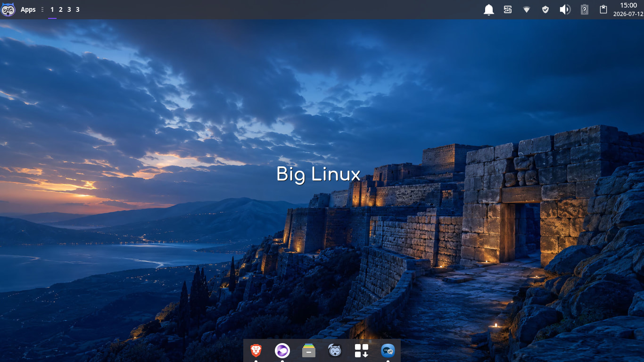Switch to workspace 1
This screenshot has height=362, width=644.
point(52,9)
